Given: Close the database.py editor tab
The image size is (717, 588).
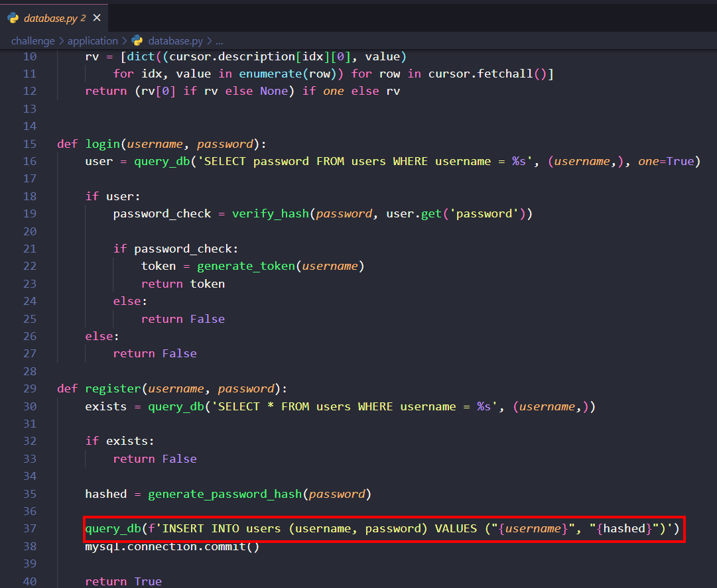Looking at the screenshot, I should tap(96, 18).
